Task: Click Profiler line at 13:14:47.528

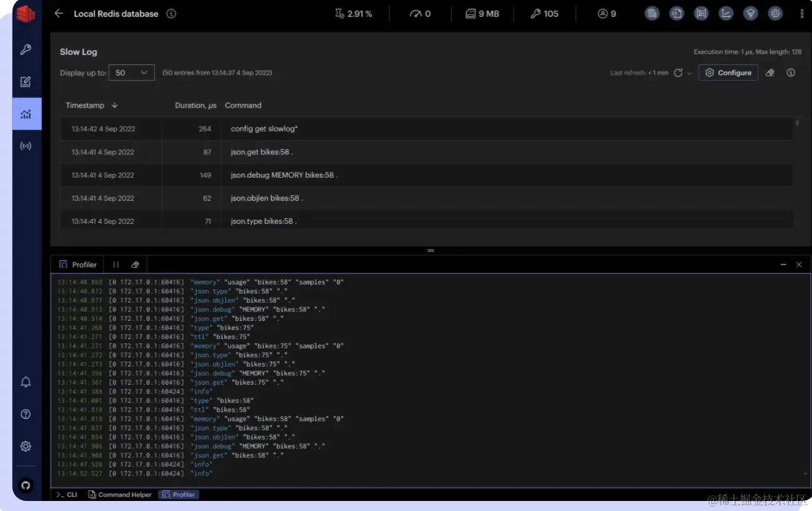Action: pos(134,465)
